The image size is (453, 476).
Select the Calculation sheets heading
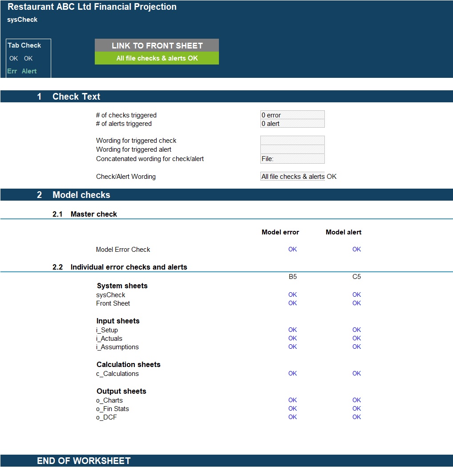tap(129, 364)
